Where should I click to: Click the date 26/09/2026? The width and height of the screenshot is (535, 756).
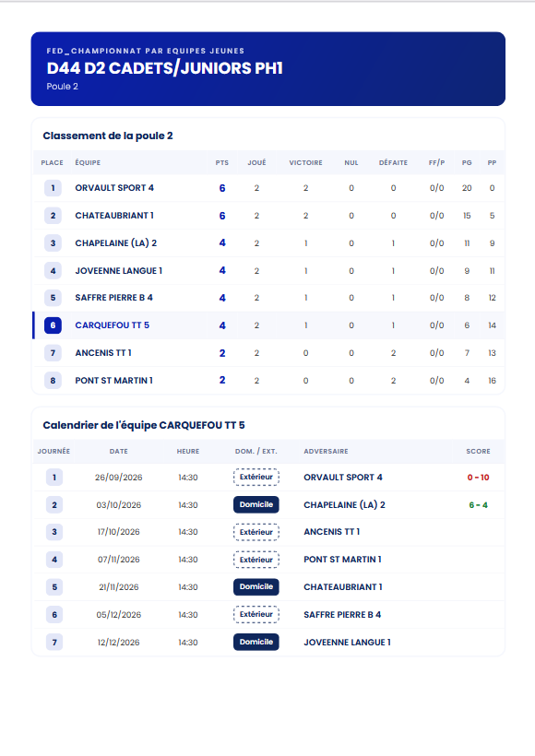point(119,478)
